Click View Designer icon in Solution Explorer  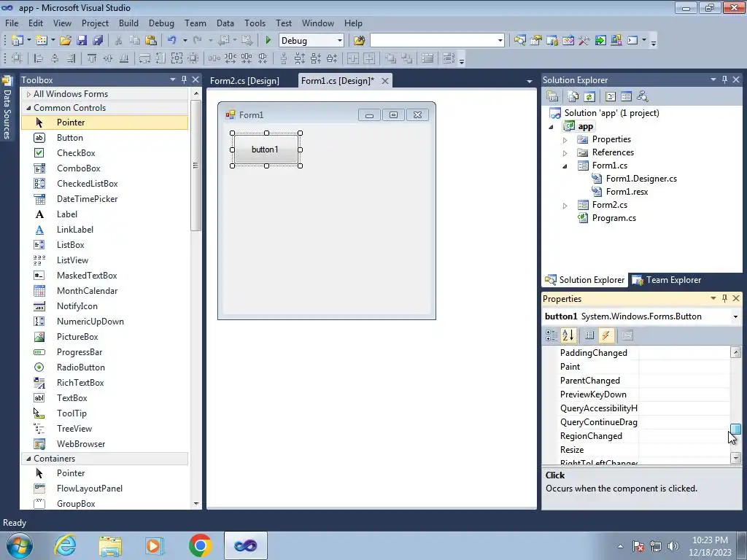click(627, 97)
